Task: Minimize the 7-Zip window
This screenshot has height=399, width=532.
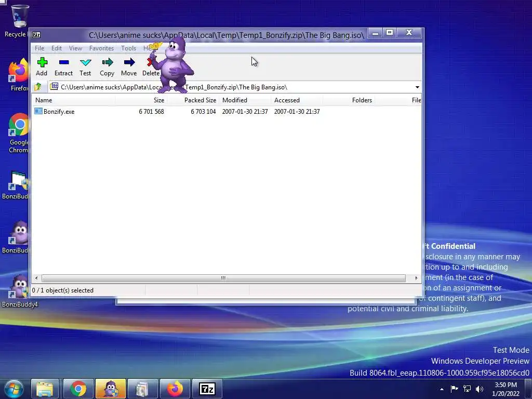Action: (375, 33)
